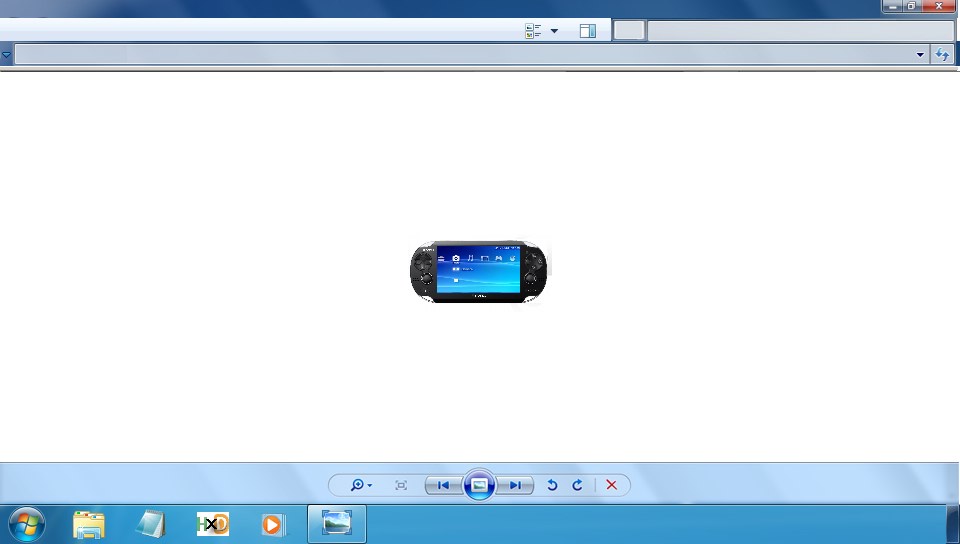960x544 pixels.
Task: Click the actual size fit button
Action: click(401, 485)
